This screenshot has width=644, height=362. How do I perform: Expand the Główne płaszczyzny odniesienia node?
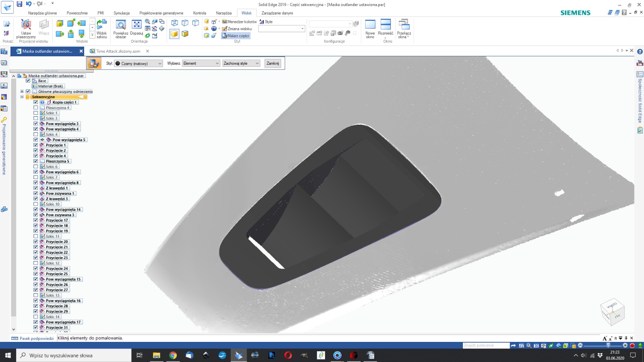point(22,92)
